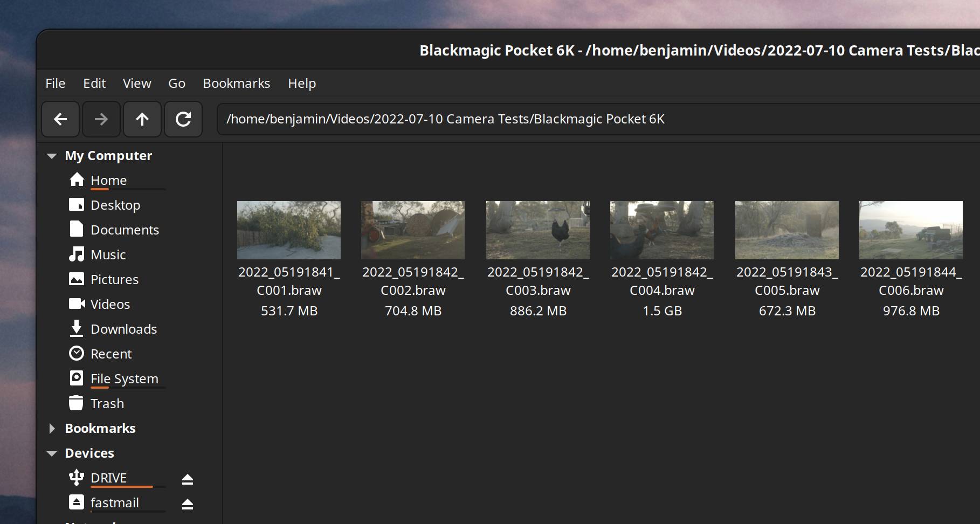Click the fastmail network drive icon
The height and width of the screenshot is (524, 980).
click(77, 502)
